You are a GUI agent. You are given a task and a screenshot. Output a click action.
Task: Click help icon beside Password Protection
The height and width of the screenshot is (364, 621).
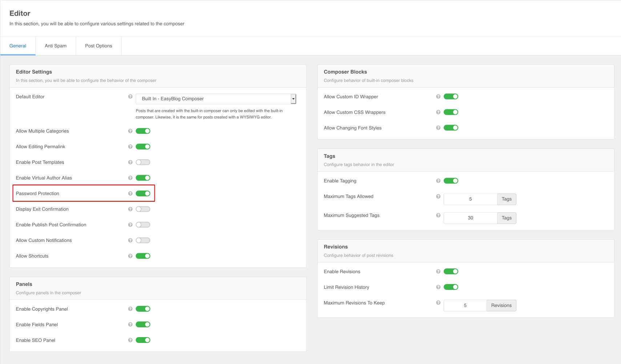point(130,194)
